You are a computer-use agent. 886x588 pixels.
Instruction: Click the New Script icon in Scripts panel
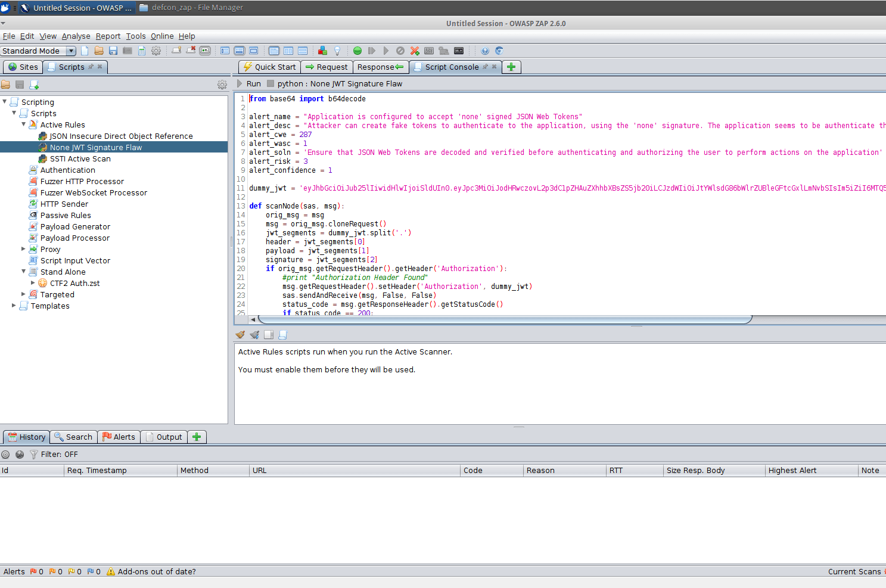point(34,85)
